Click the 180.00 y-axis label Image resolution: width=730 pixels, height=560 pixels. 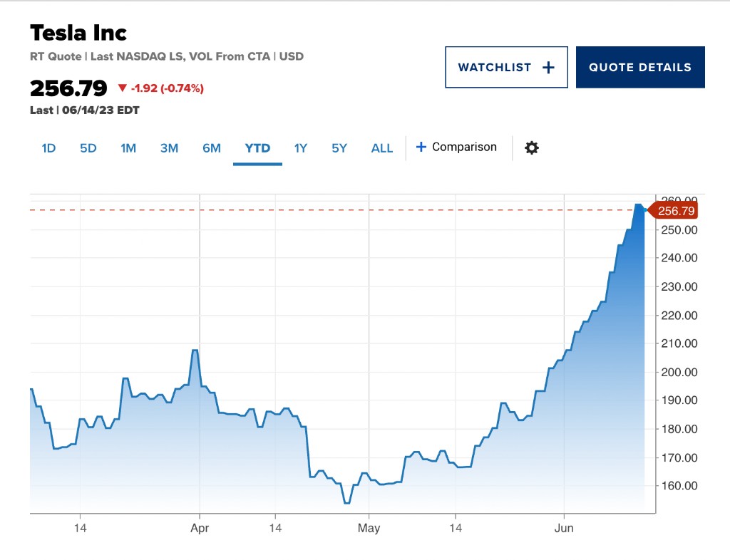679,429
